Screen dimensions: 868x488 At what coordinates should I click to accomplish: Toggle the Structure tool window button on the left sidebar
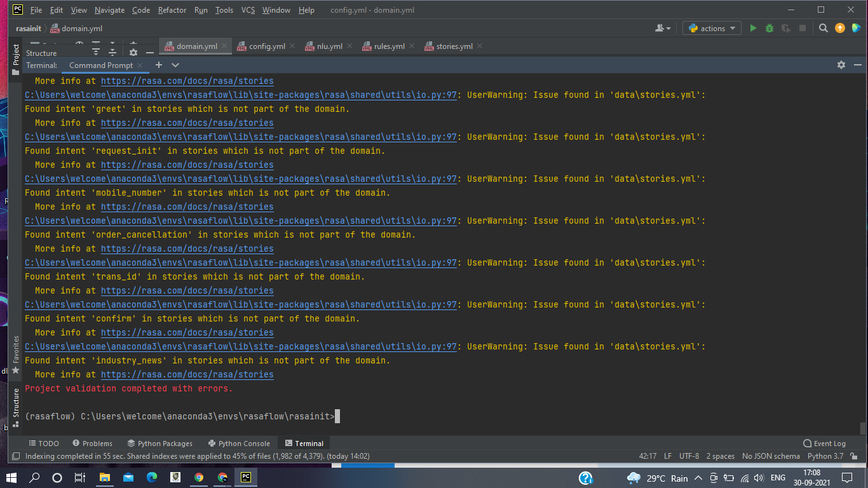pyautogui.click(x=16, y=407)
